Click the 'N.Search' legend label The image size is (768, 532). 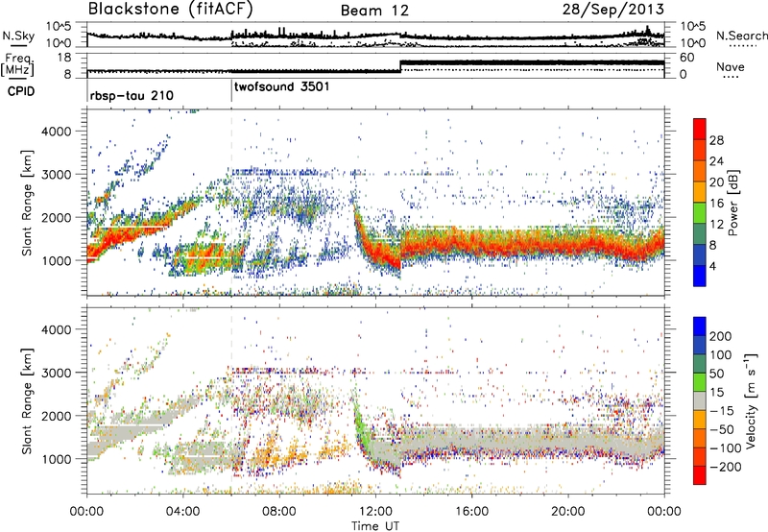[x=741, y=36]
